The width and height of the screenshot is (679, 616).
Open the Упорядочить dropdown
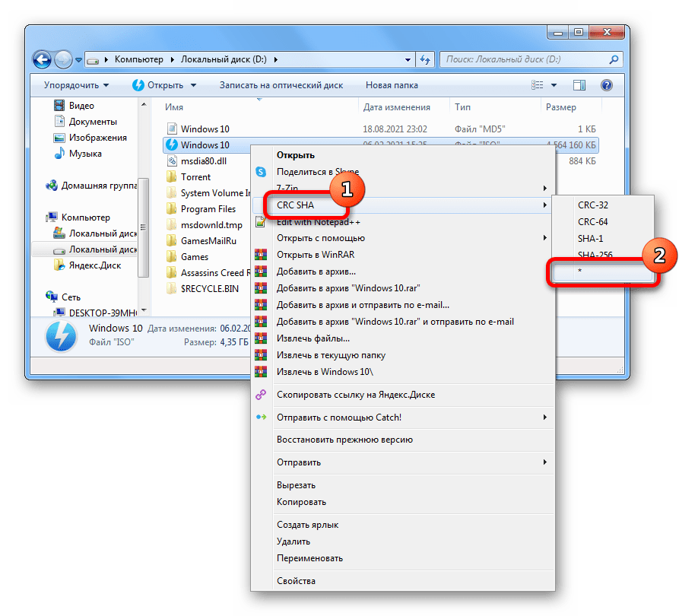click(76, 85)
